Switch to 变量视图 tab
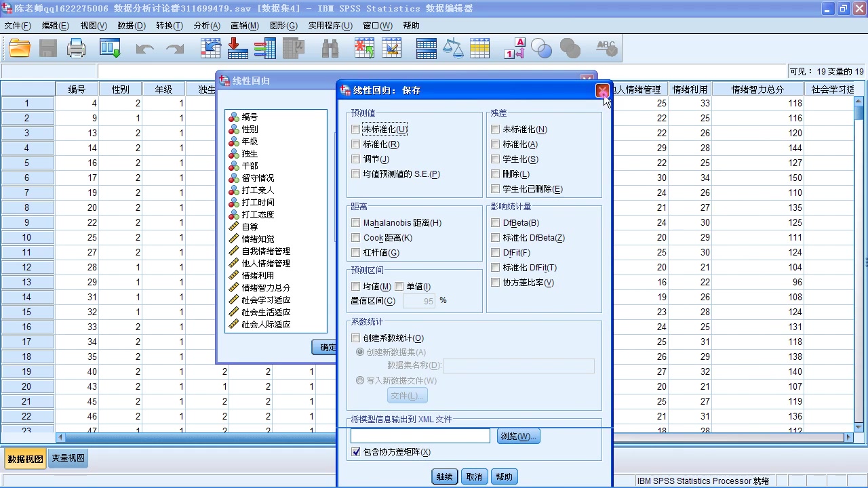The width and height of the screenshot is (868, 488). click(68, 458)
